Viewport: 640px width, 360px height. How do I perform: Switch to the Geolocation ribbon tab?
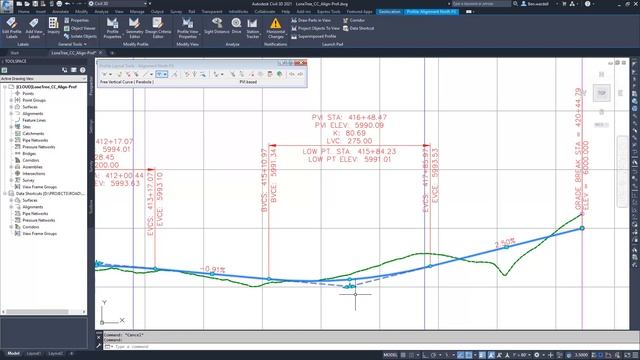[389, 12]
